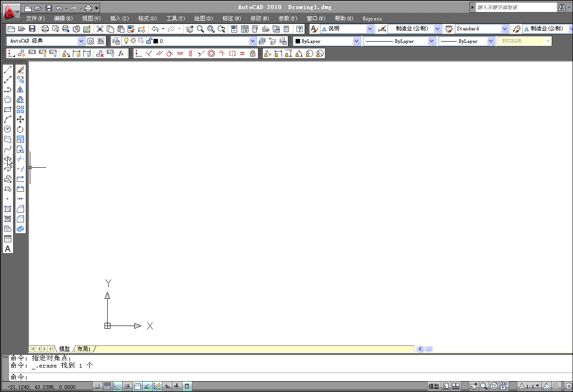Open the Express menu
This screenshot has width=573, height=392.
[372, 19]
